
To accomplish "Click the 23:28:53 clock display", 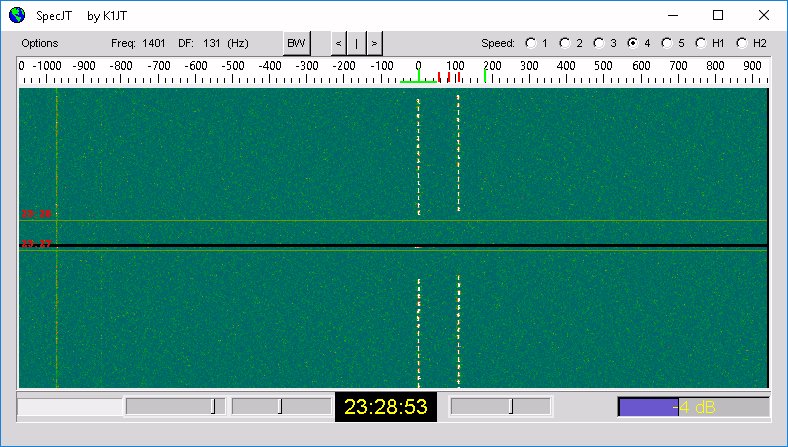I will 385,407.
